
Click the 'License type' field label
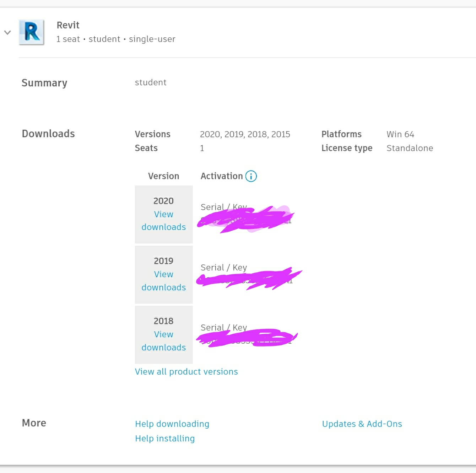click(x=347, y=148)
